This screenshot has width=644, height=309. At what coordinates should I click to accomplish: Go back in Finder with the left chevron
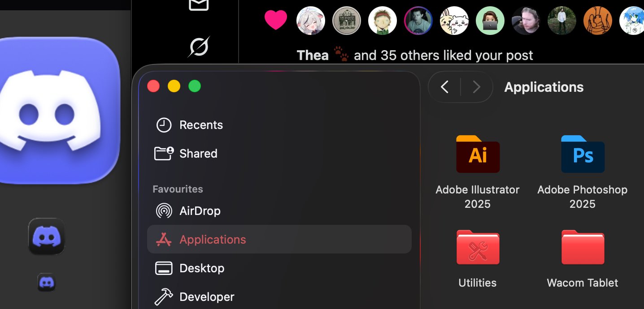tap(444, 87)
